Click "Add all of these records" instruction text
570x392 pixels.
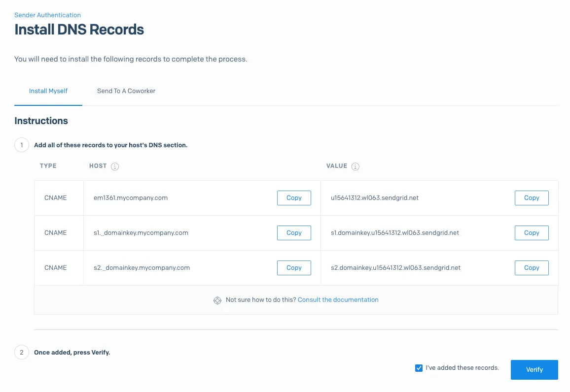111,145
